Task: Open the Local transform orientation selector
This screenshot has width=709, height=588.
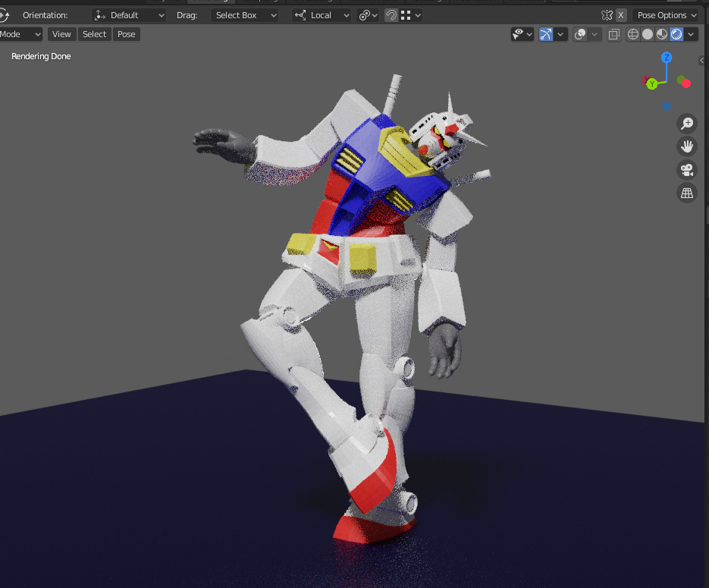Action: [322, 15]
